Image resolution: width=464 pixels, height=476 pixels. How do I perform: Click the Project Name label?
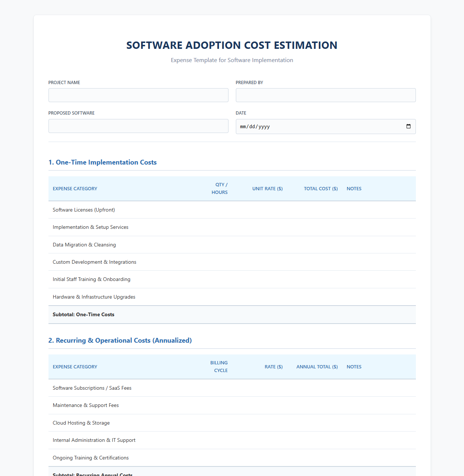(x=64, y=83)
